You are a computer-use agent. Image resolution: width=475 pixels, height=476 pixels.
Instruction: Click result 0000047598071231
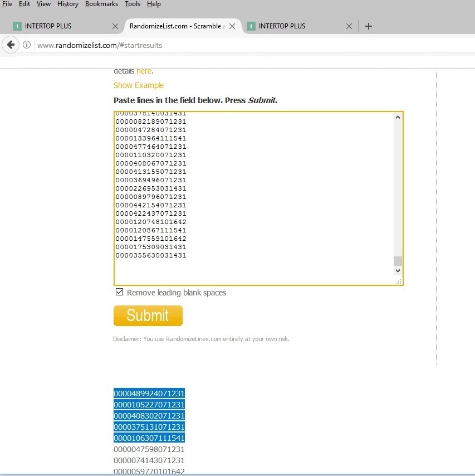coord(149,449)
